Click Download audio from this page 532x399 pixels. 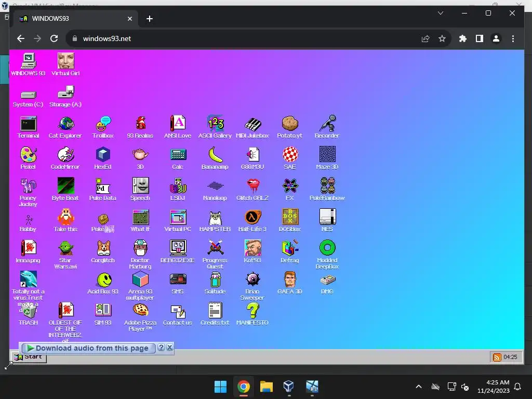coord(87,348)
